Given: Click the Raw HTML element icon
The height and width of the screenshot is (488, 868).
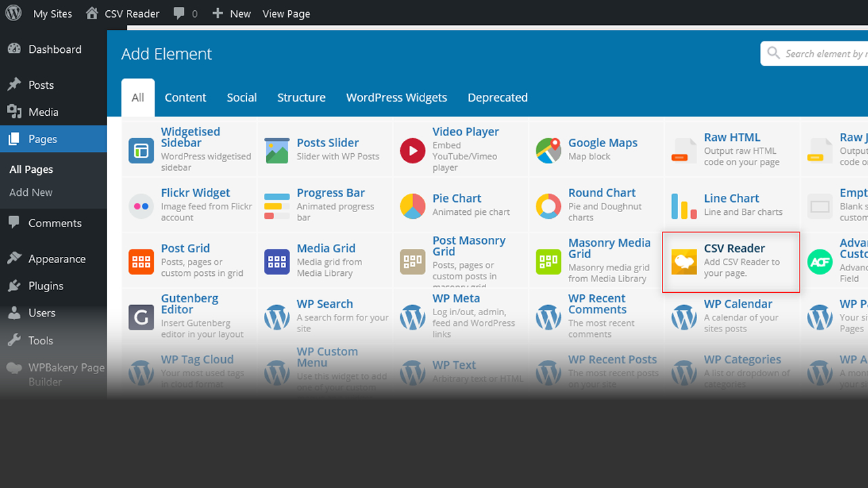Looking at the screenshot, I should click(x=684, y=150).
